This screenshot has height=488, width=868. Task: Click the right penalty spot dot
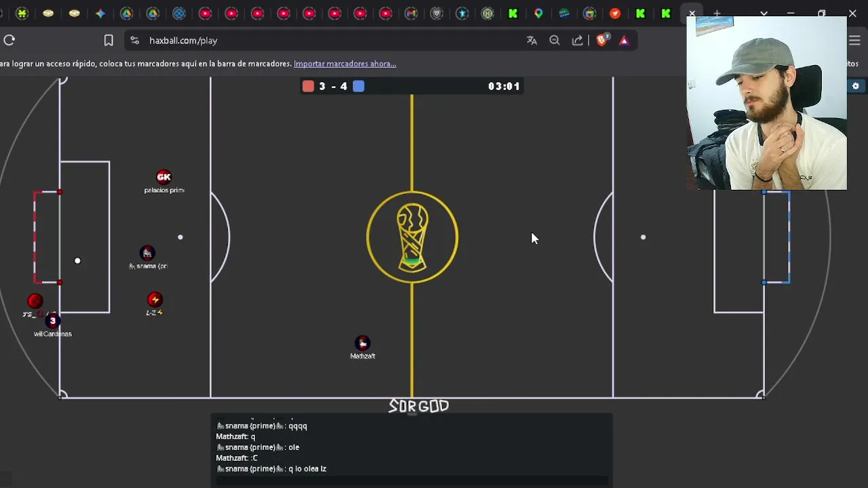[643, 237]
